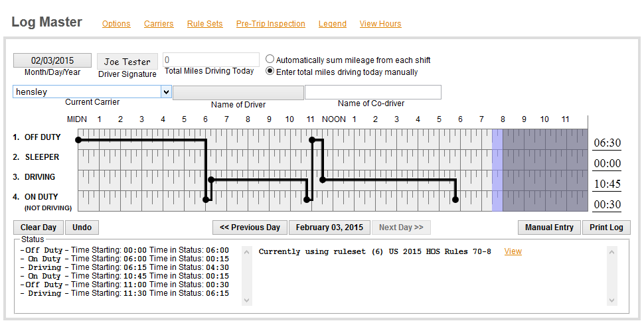Click ruleset panel scroll down arrow

pyautogui.click(x=611, y=300)
